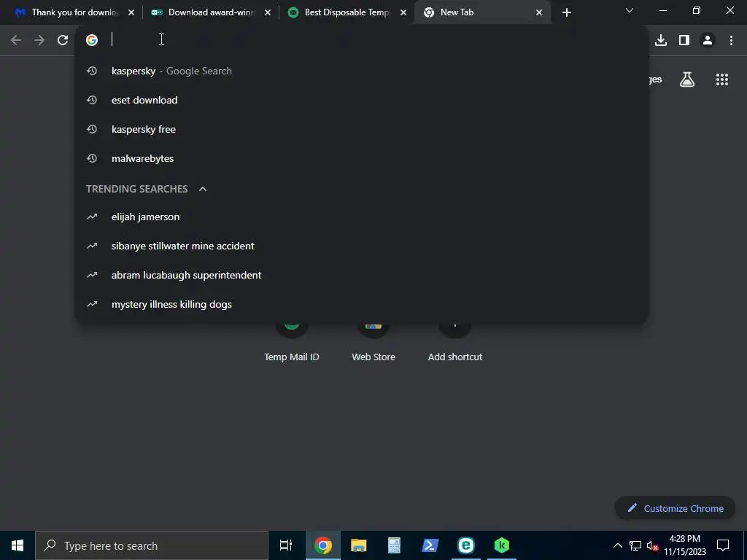Open the tab search chevron
The height and width of the screenshot is (560, 747).
click(x=630, y=10)
